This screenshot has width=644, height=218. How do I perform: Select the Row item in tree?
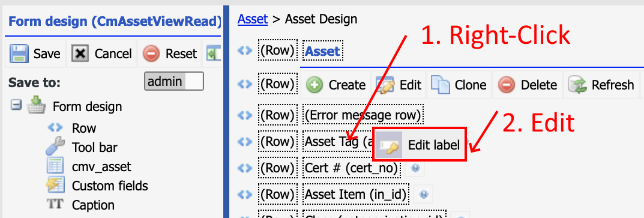point(84,128)
